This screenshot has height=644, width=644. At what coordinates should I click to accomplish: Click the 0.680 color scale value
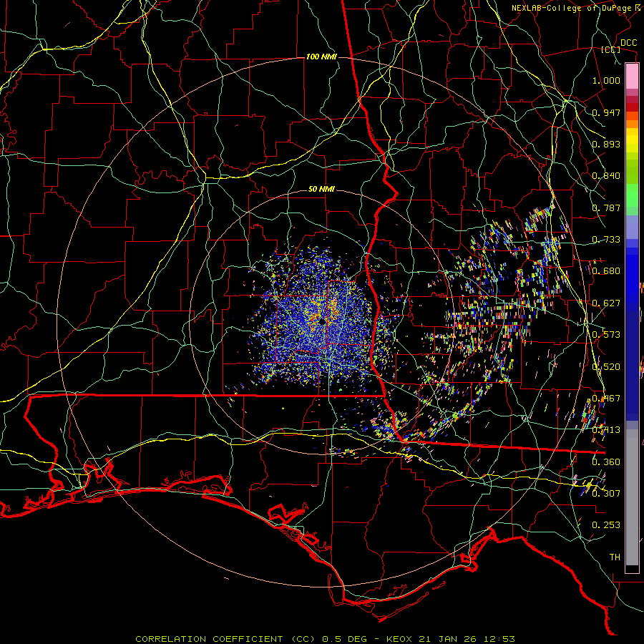(606, 271)
